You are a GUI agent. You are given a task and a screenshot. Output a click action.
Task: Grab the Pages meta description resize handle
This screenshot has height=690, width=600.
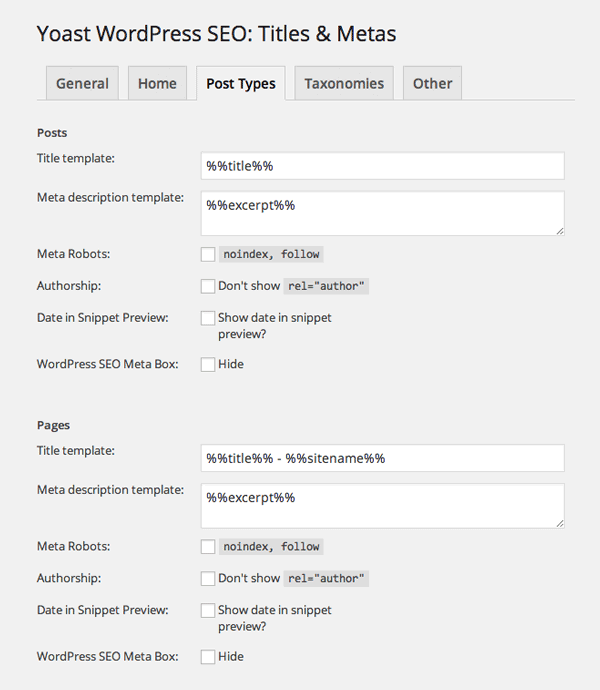[560, 523]
